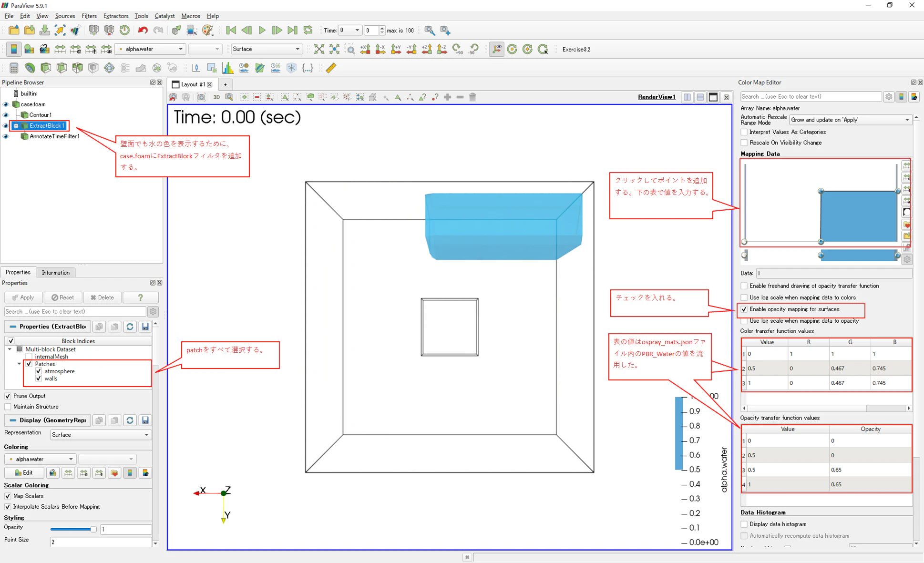This screenshot has height=563, width=924.
Task: Collapse Display (GeometryRepresentation) section
Action: tap(13, 420)
